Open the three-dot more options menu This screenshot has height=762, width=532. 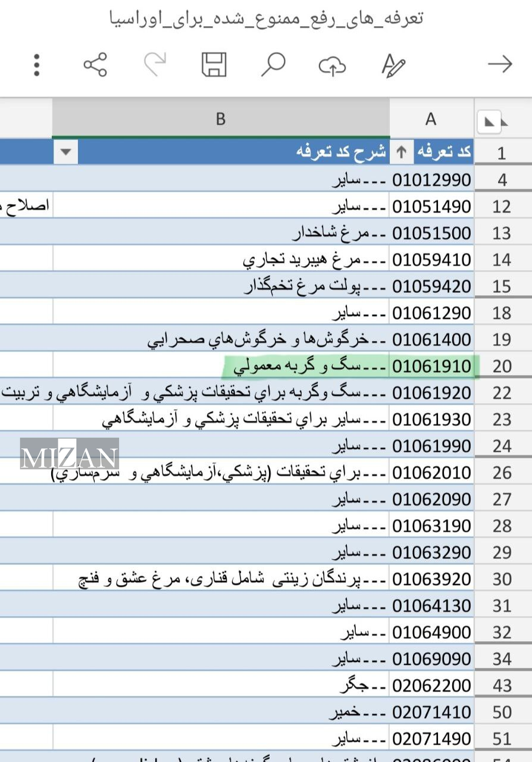tap(37, 64)
